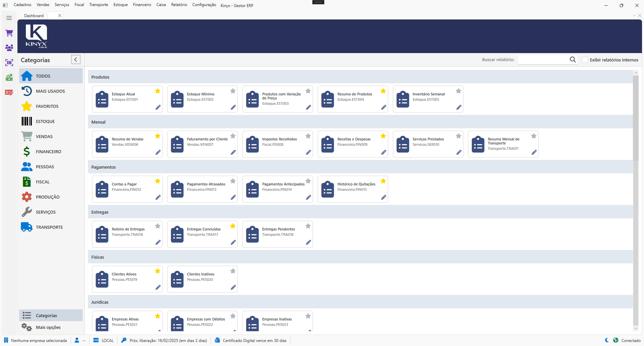Image resolution: width=644 pixels, height=346 pixels.
Task: Unfavorite the Receitas e Despesas star
Action: [383, 136]
